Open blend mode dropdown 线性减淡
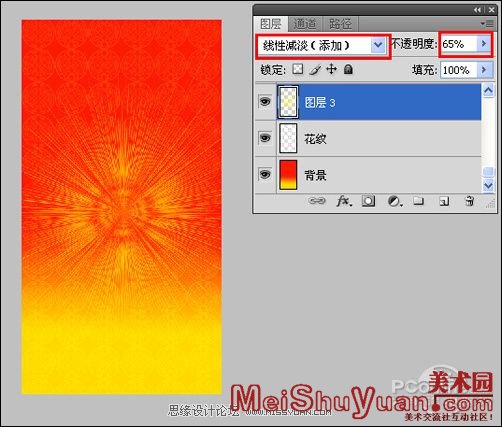The height and width of the screenshot is (427, 502). (x=321, y=45)
